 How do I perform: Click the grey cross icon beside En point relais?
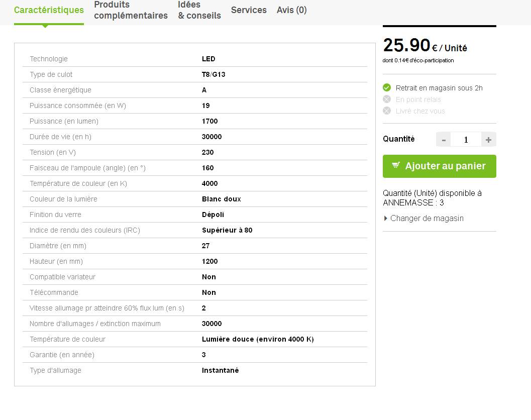coord(387,99)
